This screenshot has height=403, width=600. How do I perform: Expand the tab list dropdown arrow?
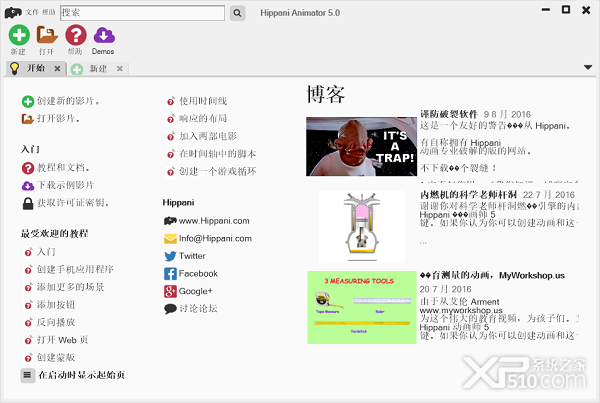pyautogui.click(x=588, y=67)
